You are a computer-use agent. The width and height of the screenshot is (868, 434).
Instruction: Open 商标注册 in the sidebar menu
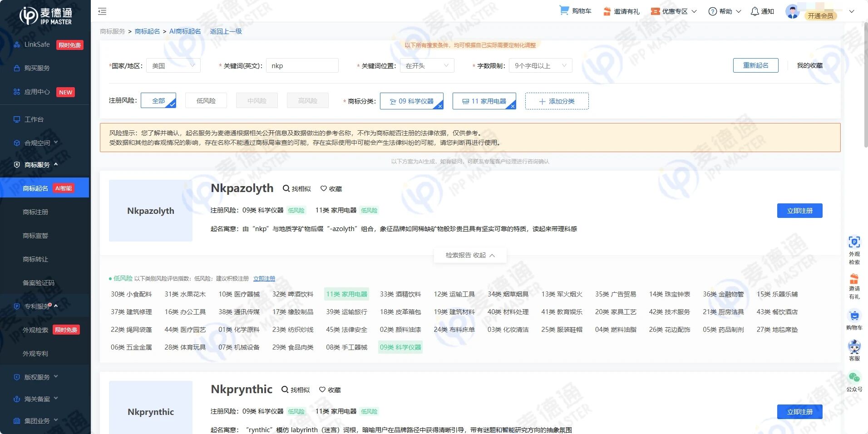(x=35, y=212)
